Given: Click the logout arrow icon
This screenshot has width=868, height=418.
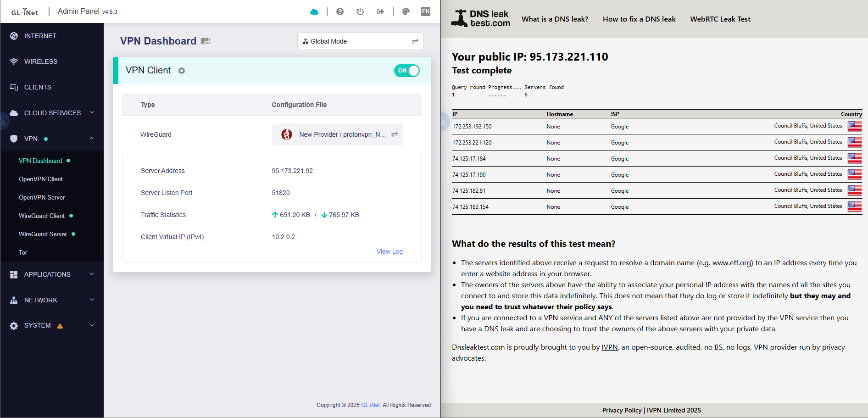Looking at the screenshot, I should pos(380,12).
